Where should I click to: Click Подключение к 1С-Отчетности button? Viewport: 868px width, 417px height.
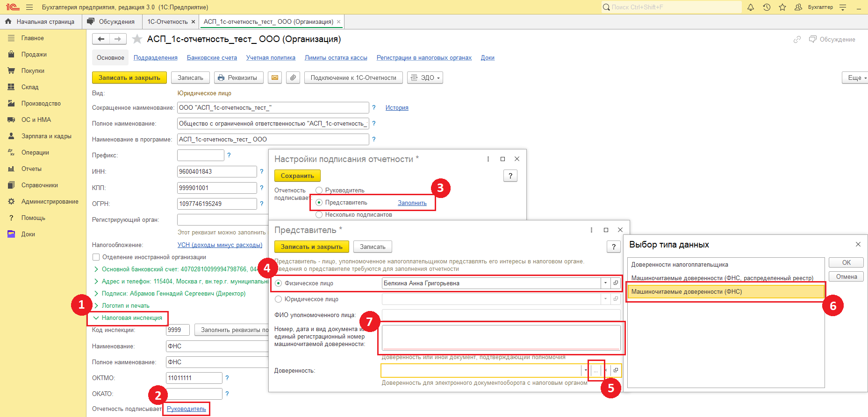click(x=353, y=78)
